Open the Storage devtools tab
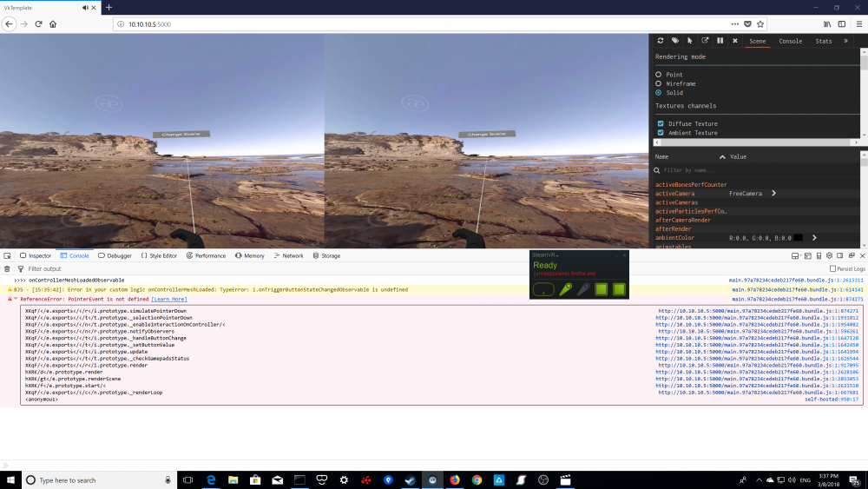 (326, 256)
